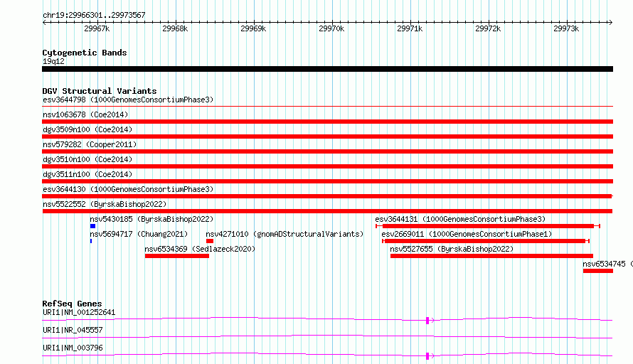Click the RefSeq Genes track title
The image size is (633, 364).
coord(72,304)
